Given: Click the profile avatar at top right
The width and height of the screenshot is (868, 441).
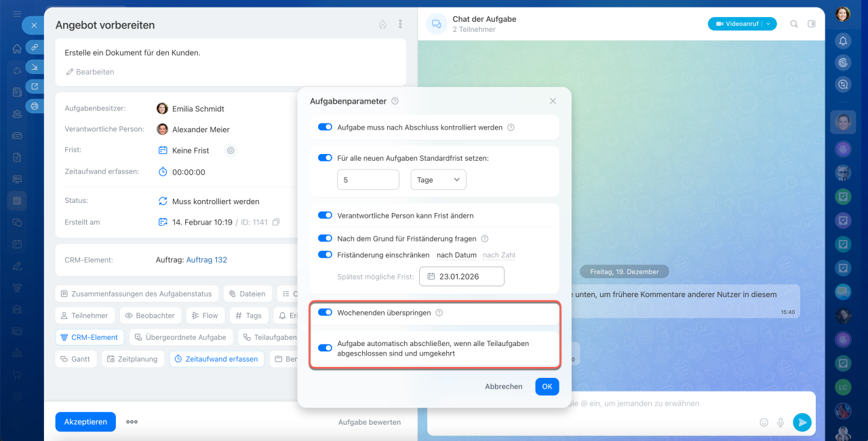Looking at the screenshot, I should [843, 14].
